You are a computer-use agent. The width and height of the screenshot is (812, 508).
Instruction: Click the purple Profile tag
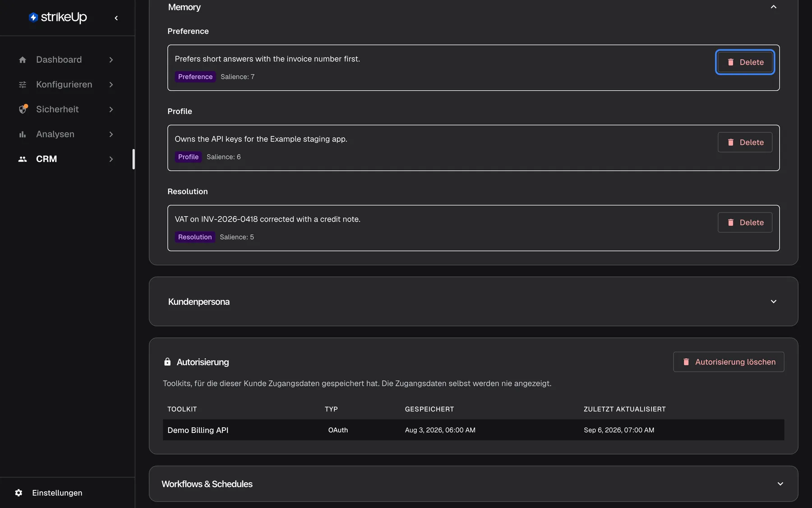coord(188,157)
